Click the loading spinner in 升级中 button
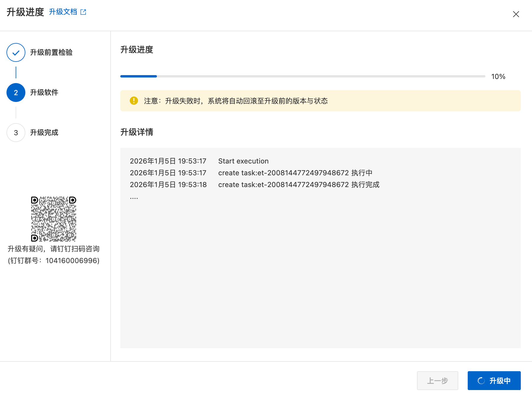The image size is (532, 393). (481, 381)
